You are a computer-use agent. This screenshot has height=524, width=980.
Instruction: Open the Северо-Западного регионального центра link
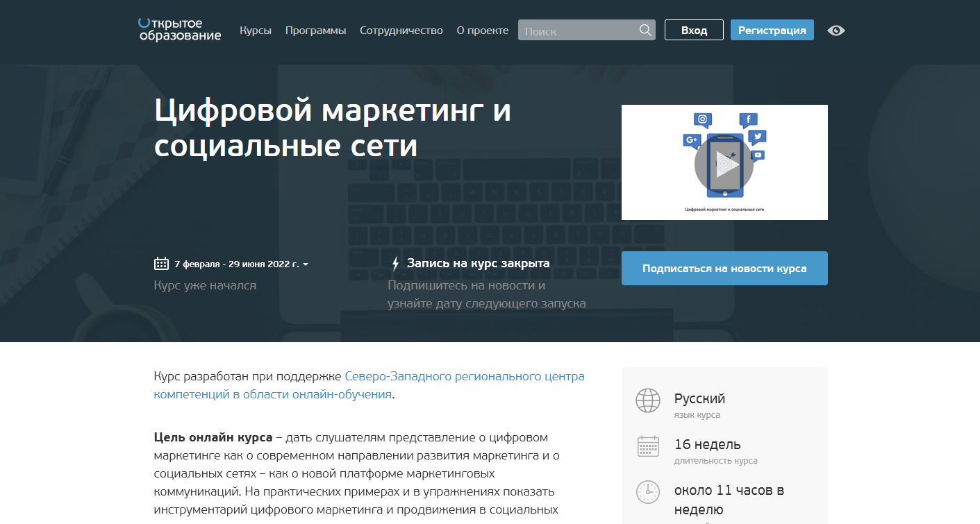[464, 375]
